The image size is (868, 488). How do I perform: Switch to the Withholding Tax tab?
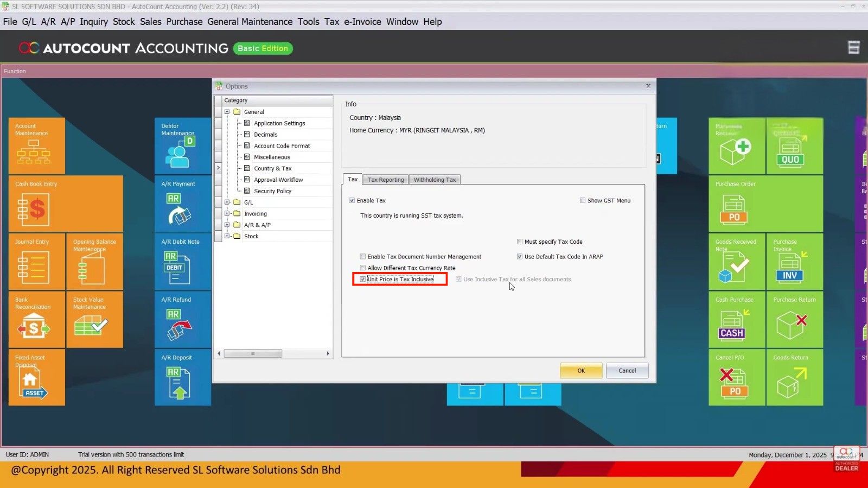point(435,180)
